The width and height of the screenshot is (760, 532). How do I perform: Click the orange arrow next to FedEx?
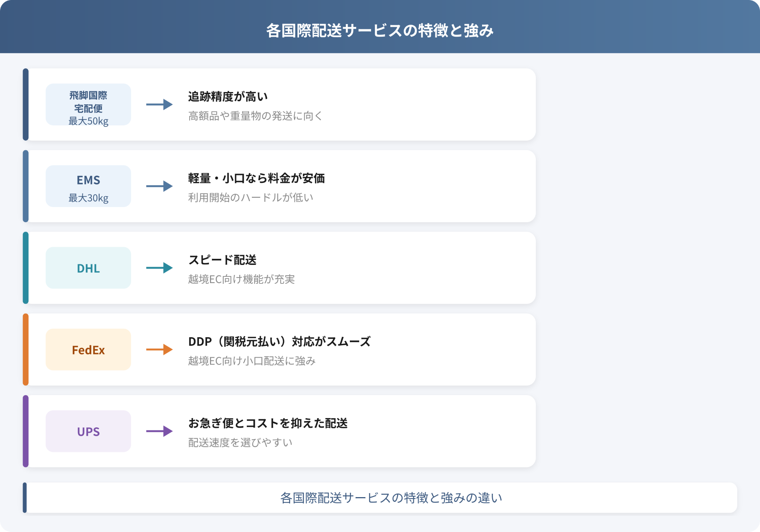pos(160,349)
